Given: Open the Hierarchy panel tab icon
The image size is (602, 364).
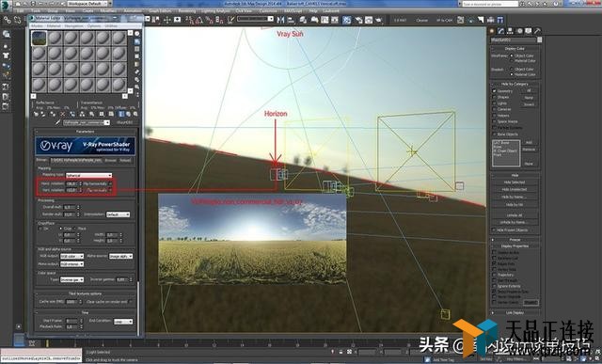Looking at the screenshot, I should pyautogui.click(x=510, y=31).
